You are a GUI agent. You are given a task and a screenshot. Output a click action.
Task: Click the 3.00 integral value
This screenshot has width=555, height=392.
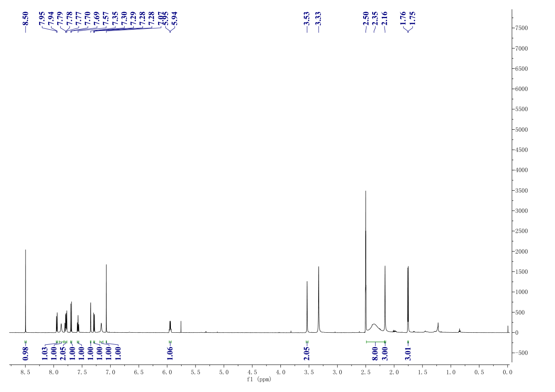click(x=385, y=353)
